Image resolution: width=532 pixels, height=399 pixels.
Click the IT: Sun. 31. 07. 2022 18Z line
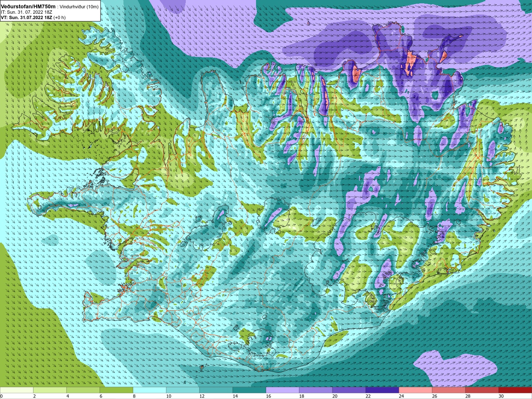point(27,12)
